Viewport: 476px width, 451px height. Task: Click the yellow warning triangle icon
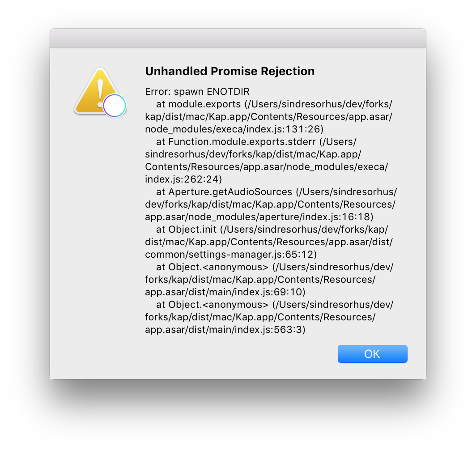click(x=98, y=92)
